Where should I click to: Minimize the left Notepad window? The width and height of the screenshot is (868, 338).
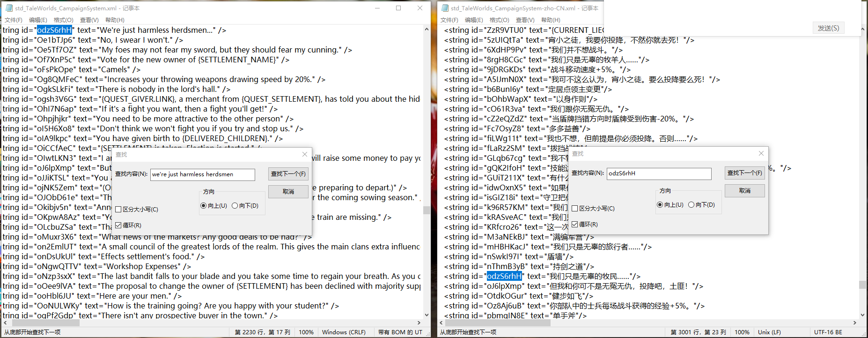pos(377,8)
